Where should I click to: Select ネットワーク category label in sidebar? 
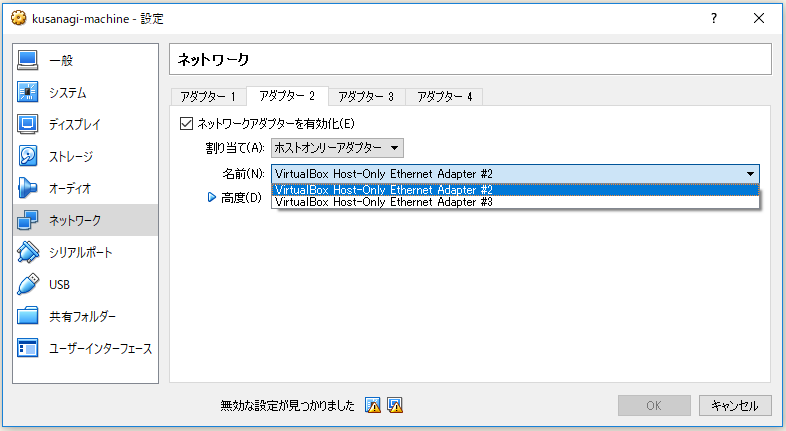coord(75,221)
